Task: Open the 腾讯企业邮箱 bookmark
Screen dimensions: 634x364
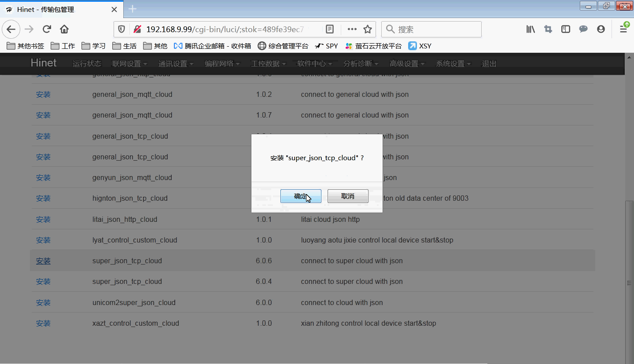Action: 212,46
